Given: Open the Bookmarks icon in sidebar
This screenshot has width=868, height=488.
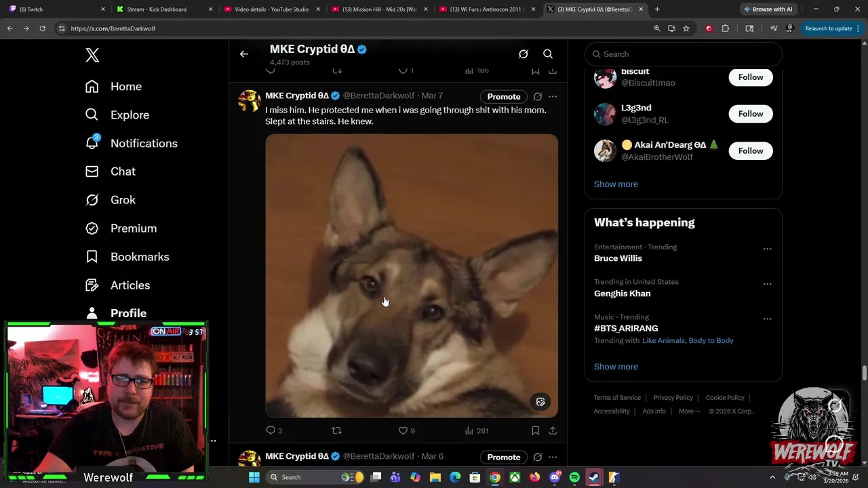Looking at the screenshot, I should 92,257.
